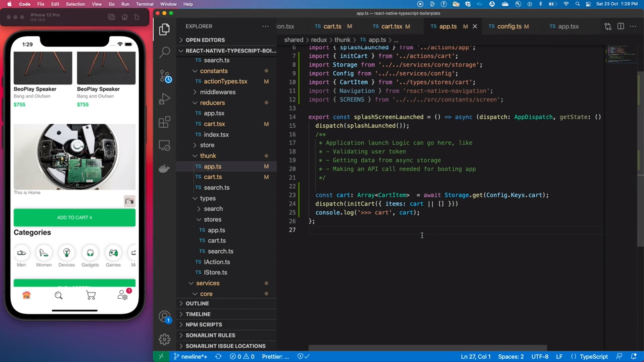Click thunk in the breadcrumb path
The image size is (644, 362).
coord(342,40)
